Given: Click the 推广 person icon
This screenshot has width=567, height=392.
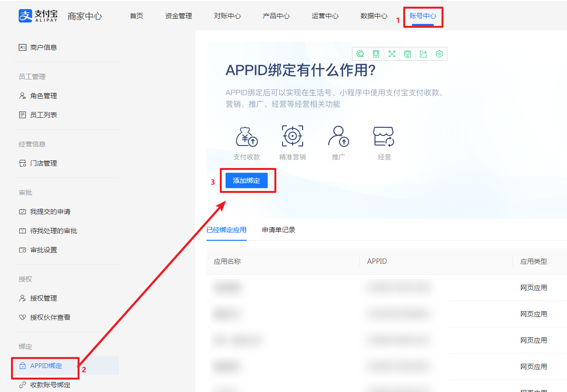Looking at the screenshot, I should (339, 136).
